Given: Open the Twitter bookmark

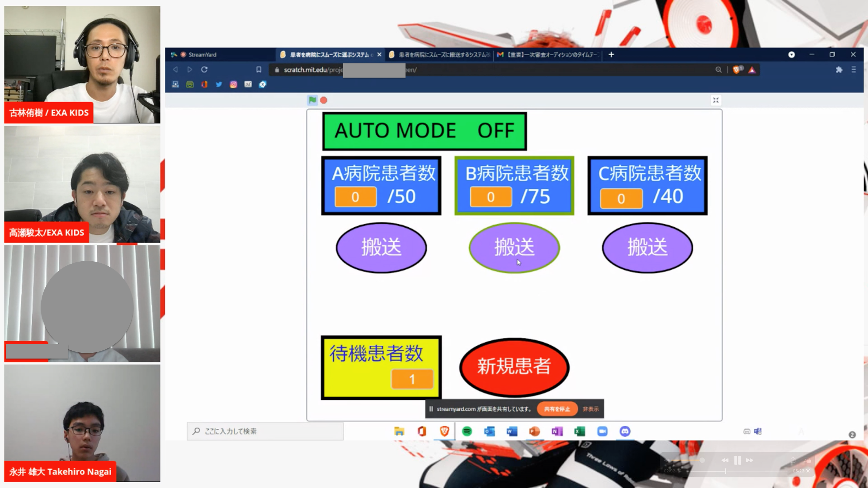Looking at the screenshot, I should (219, 84).
